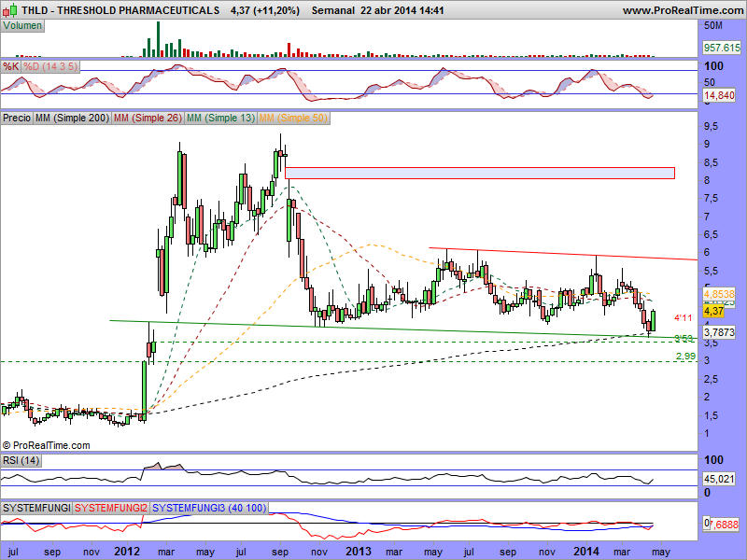
Task: Select the red descending trendline near 6
Action: [x=563, y=254]
